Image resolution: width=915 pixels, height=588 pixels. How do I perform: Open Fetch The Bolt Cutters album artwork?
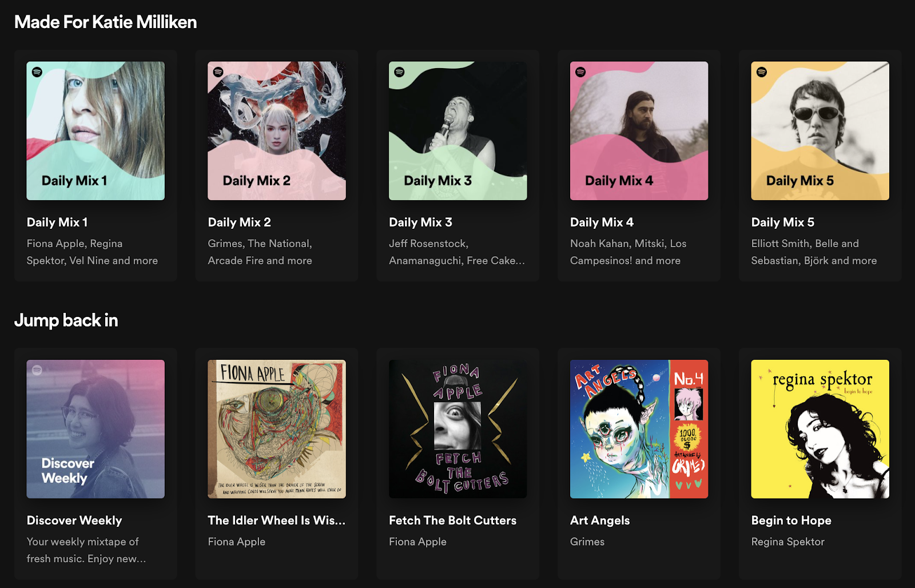pyautogui.click(x=457, y=428)
